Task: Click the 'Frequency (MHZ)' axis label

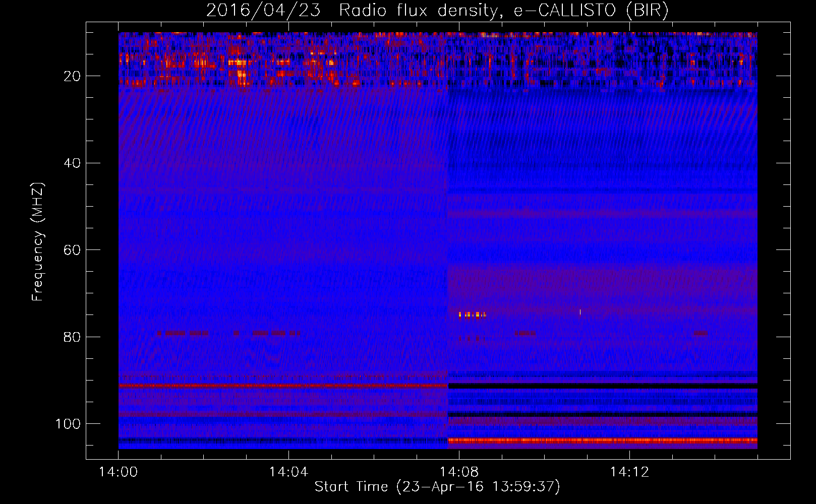Action: [x=38, y=242]
